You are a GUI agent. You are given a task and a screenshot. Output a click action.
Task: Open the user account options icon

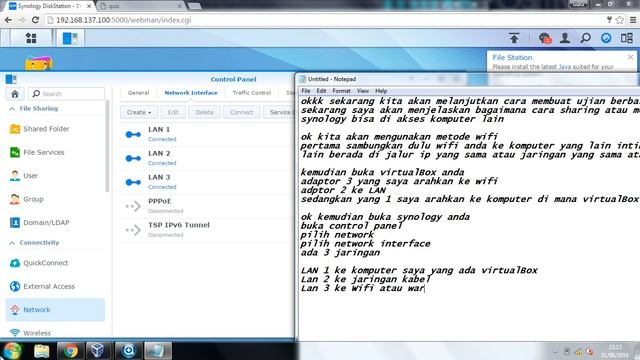565,38
